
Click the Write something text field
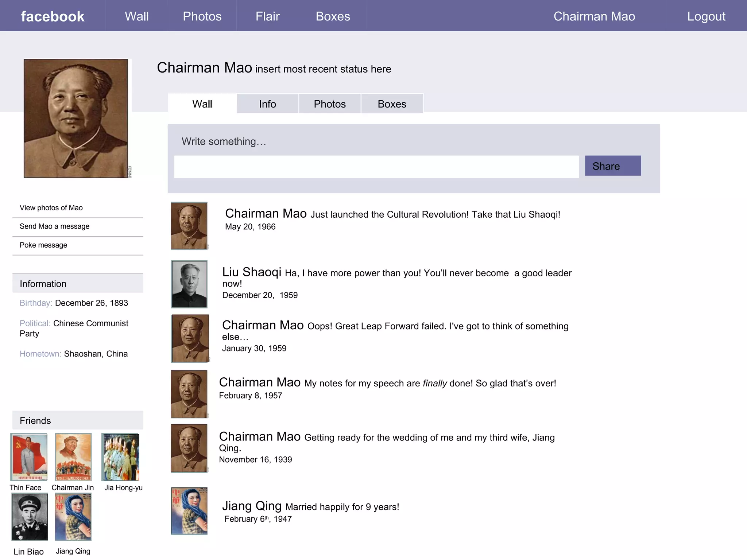[376, 167]
